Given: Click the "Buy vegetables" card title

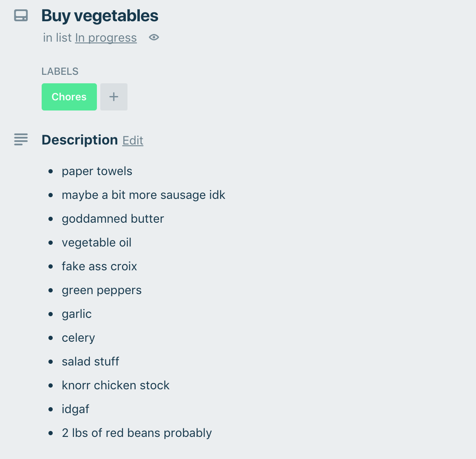Looking at the screenshot, I should click(x=100, y=16).
